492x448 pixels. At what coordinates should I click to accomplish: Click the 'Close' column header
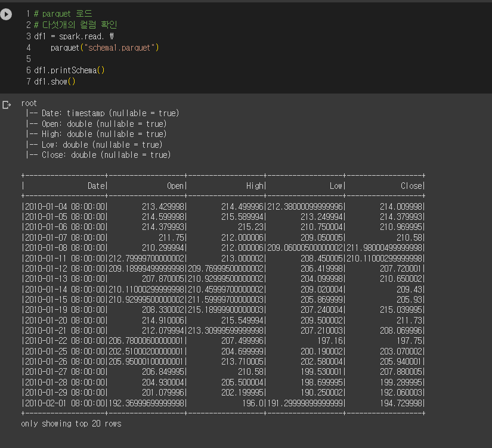tap(411, 186)
